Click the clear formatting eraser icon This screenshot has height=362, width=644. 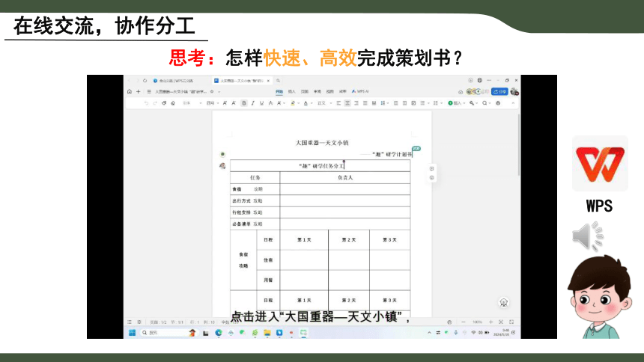pos(173,103)
